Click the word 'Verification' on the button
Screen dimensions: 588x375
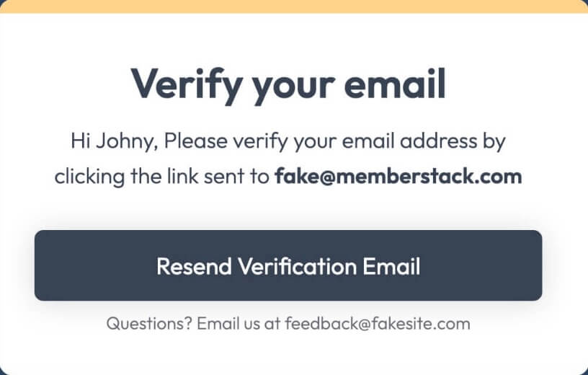coord(297,266)
